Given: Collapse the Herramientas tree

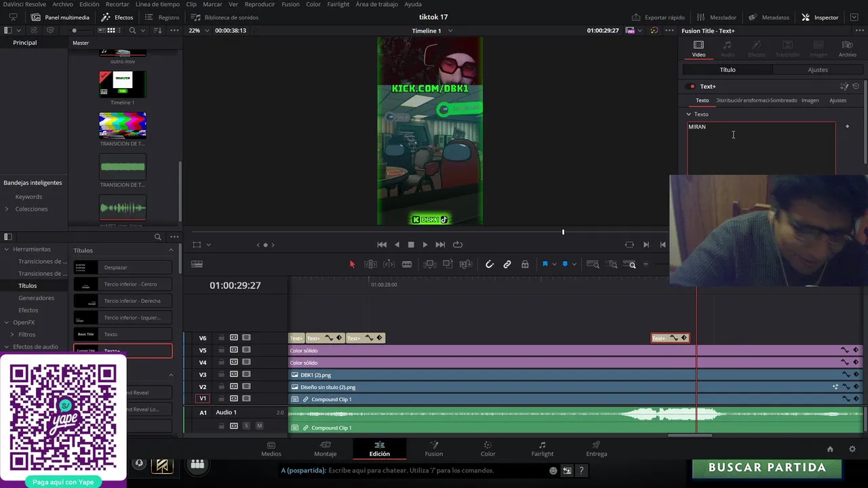Looking at the screenshot, I should point(6,249).
